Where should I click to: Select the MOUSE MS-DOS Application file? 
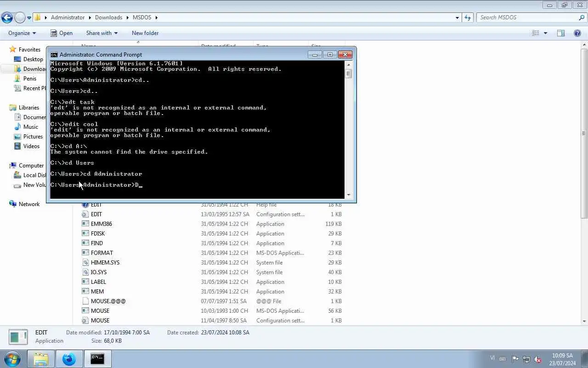211,311
